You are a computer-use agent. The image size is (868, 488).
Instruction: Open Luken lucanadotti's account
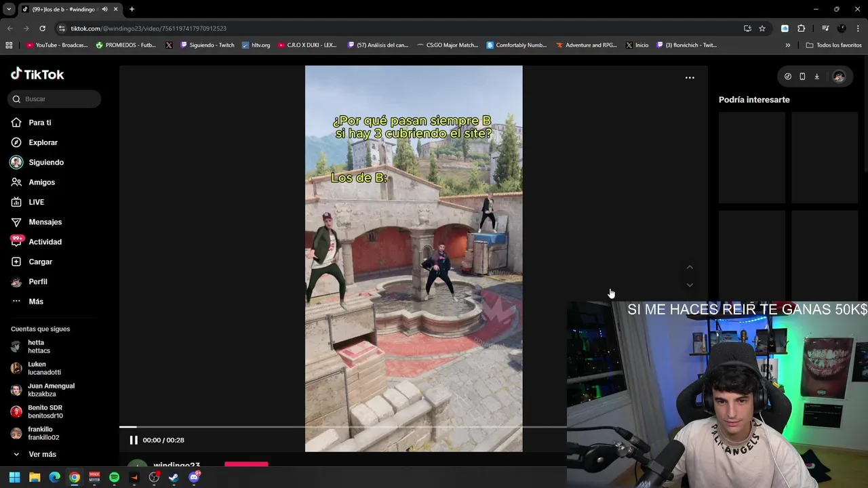point(35,368)
